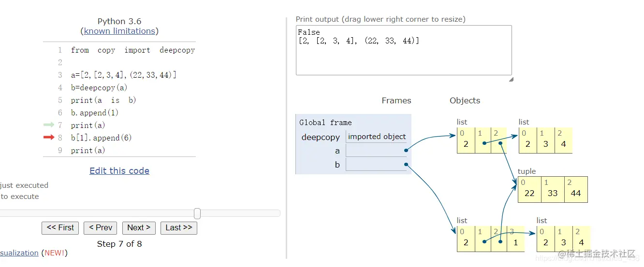Advance using the Next > button
This screenshot has width=644, height=267.
click(139, 228)
